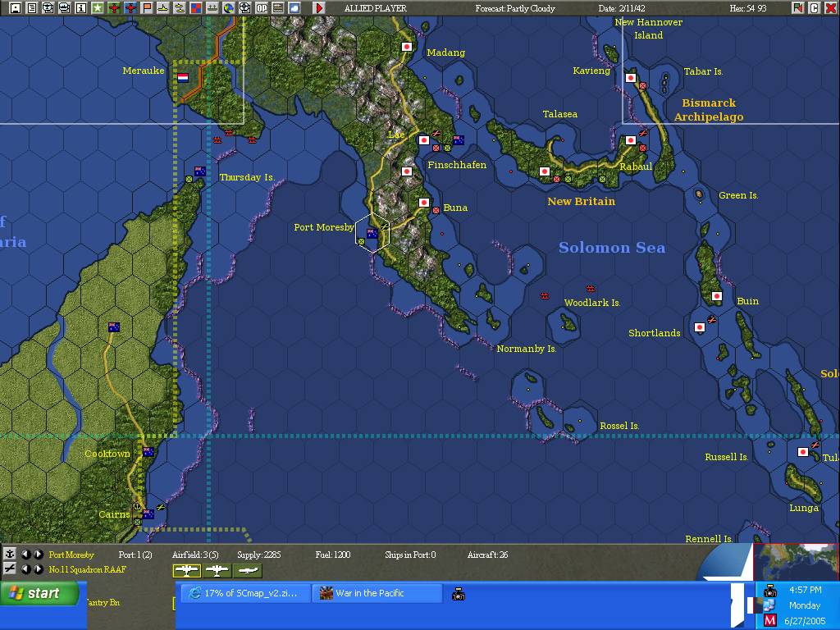This screenshot has height=630, width=840.
Task: Select the Japanese flag base at Kavieng
Action: click(x=631, y=78)
